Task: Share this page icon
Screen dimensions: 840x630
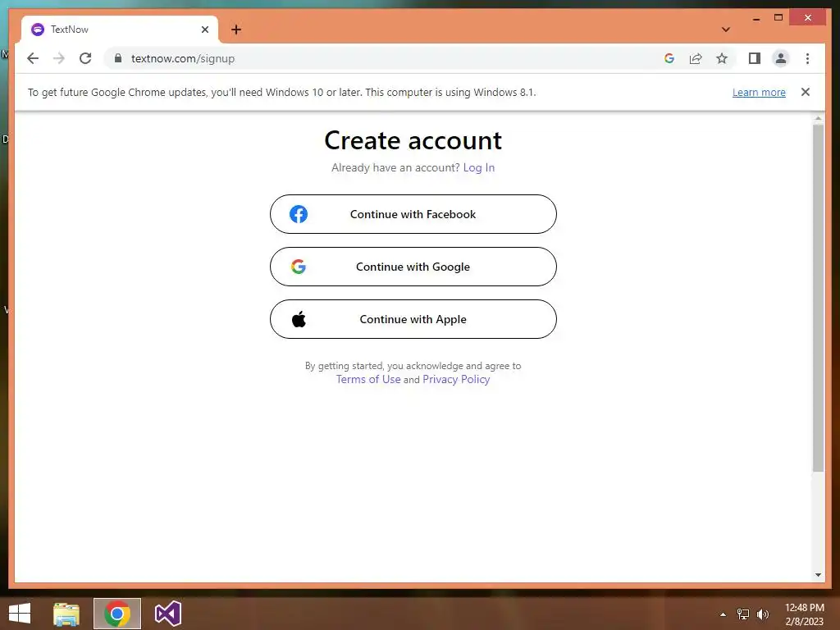Action: tap(696, 58)
